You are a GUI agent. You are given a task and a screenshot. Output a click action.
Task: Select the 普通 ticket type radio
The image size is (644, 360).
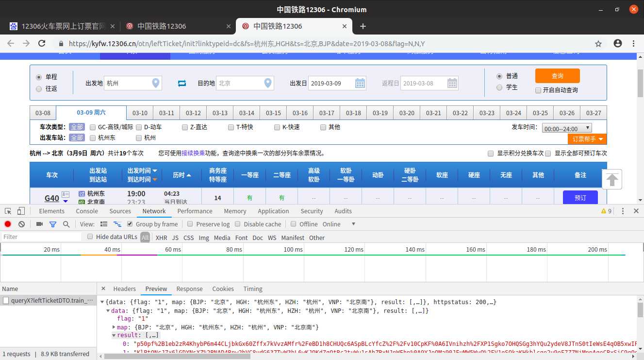[x=499, y=76]
